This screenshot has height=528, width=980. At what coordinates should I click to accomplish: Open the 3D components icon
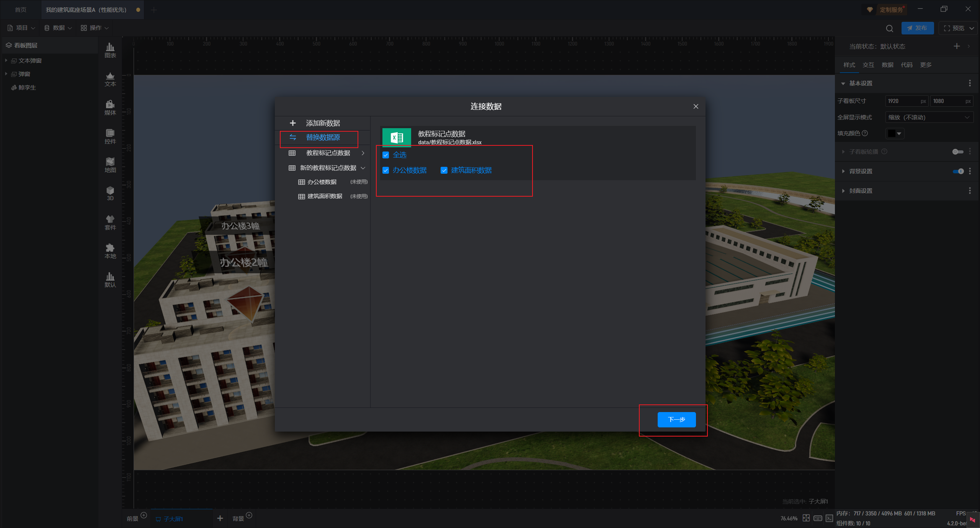coord(110,193)
